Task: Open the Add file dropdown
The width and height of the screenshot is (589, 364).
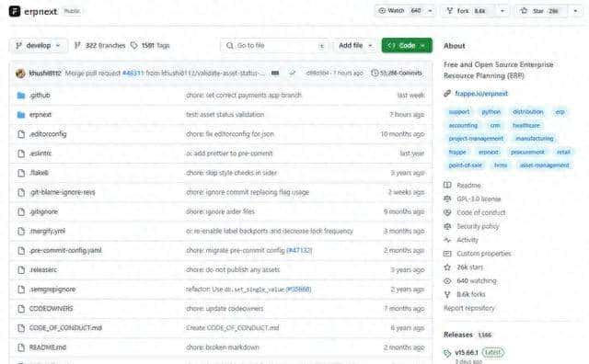Action: click(355, 45)
